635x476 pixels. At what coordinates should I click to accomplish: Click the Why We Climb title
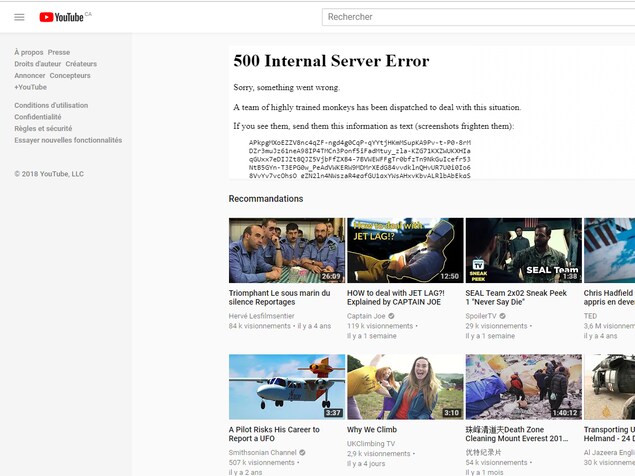click(372, 429)
